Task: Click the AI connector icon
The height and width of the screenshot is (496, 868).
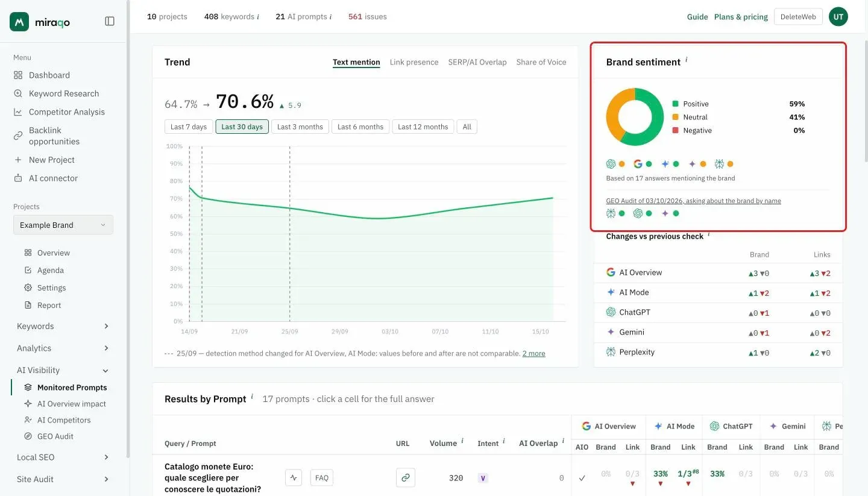Action: [18, 178]
